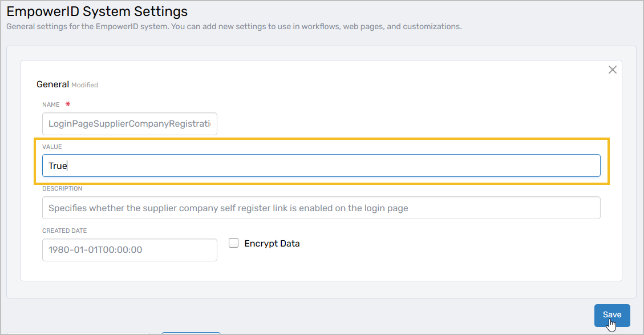Select the CREATED DATE field
644x335 pixels.
point(129,250)
